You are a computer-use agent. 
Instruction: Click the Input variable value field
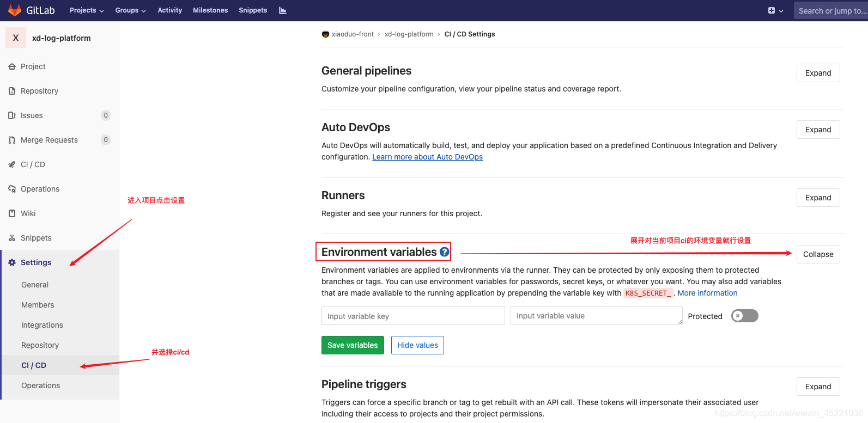tap(596, 316)
